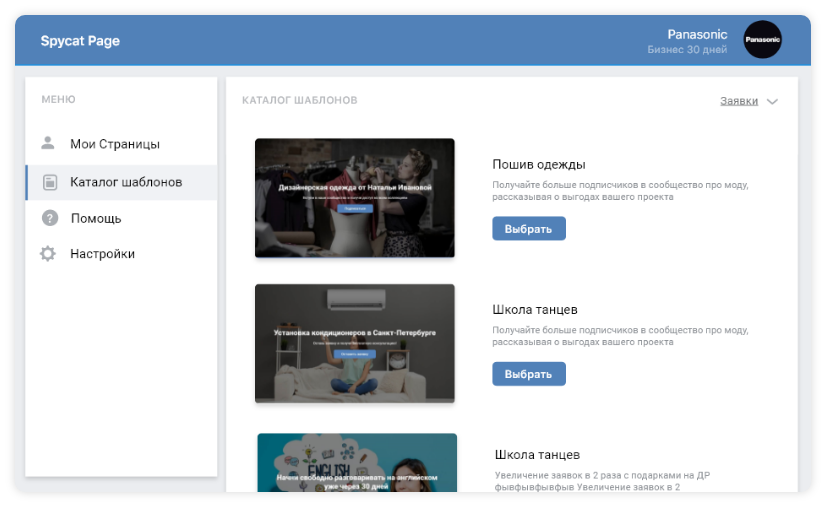Click the МЕНЮ sidebar heading

pos(58,99)
